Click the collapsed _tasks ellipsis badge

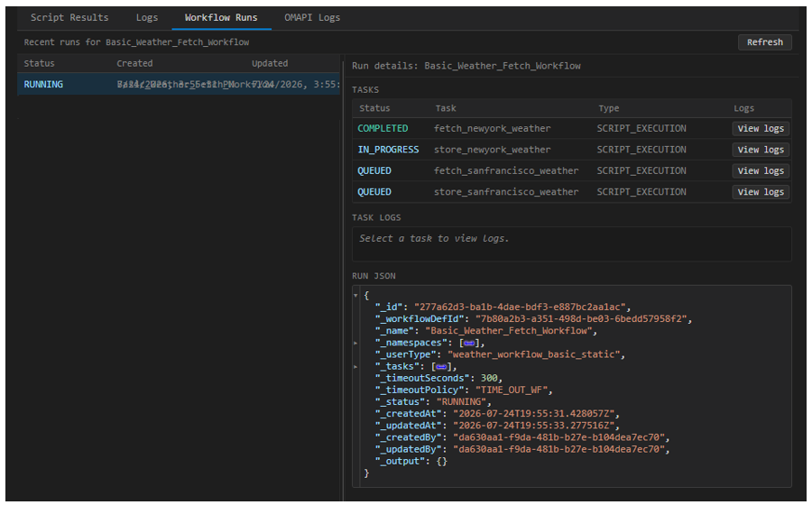(441, 366)
